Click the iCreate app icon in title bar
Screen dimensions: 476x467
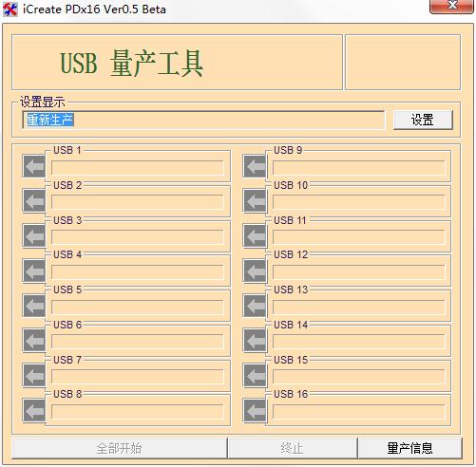pyautogui.click(x=10, y=9)
